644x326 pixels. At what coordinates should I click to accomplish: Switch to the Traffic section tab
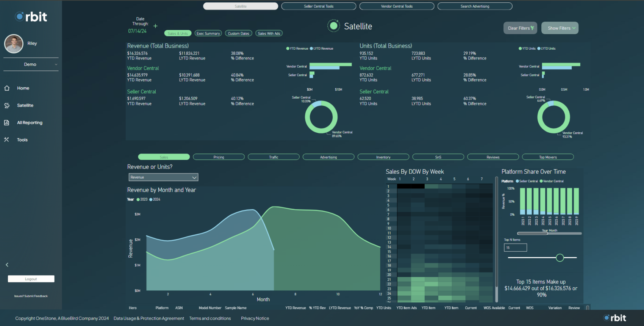[274, 157]
